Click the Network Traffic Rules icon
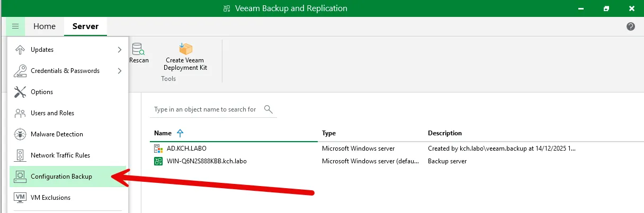 click(20, 155)
